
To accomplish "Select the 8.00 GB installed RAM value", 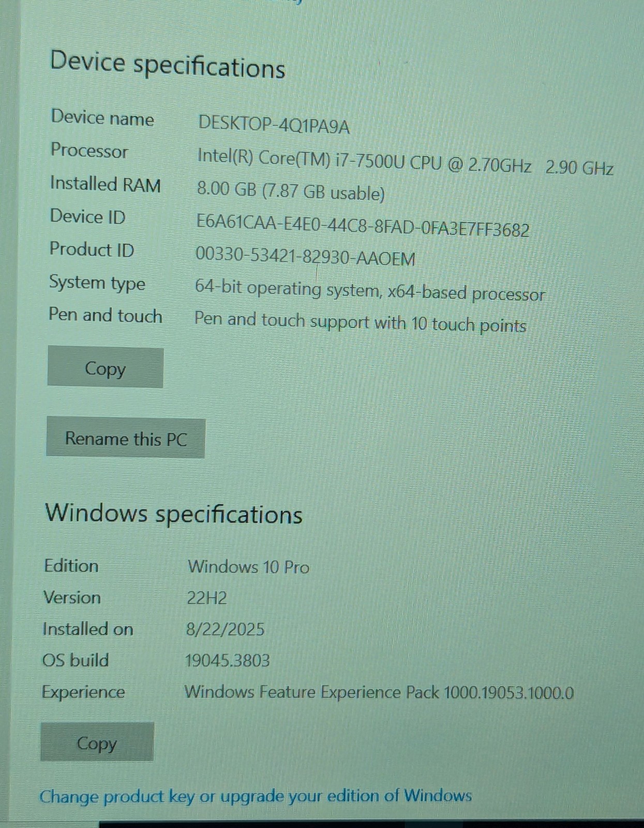I will [x=291, y=191].
